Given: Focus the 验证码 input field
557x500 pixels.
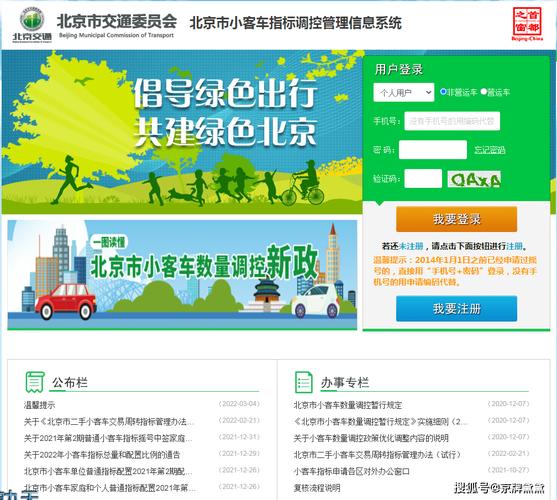Looking at the screenshot, I should (x=423, y=178).
